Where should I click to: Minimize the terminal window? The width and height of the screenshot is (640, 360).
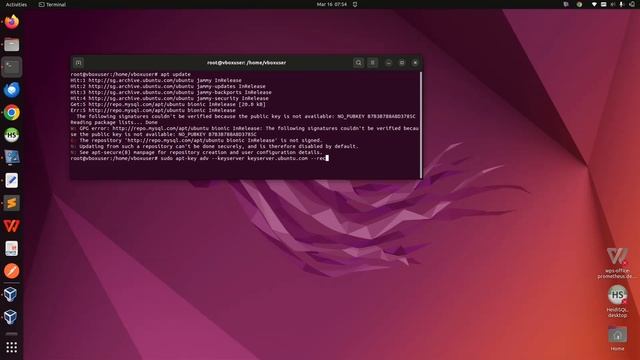click(389, 62)
